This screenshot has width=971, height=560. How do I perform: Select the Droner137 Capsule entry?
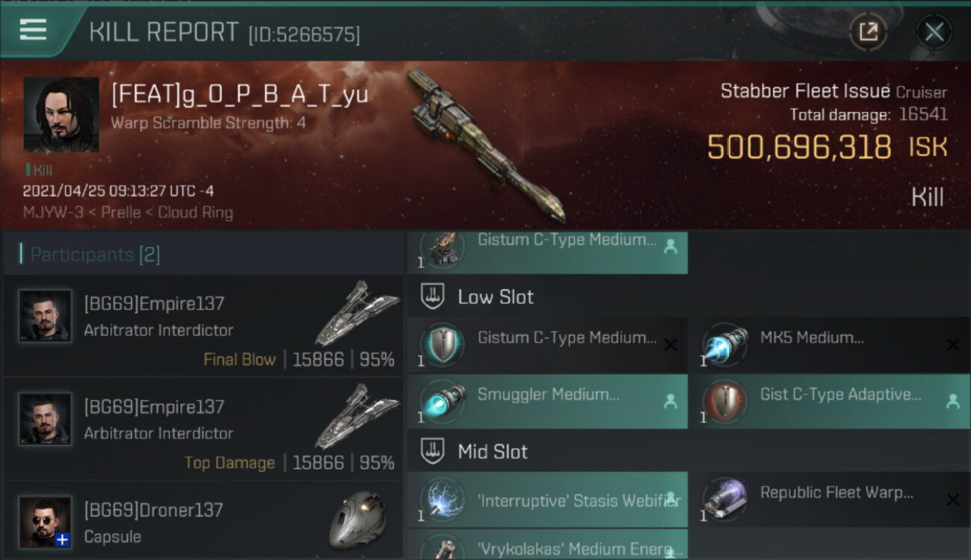point(203,521)
